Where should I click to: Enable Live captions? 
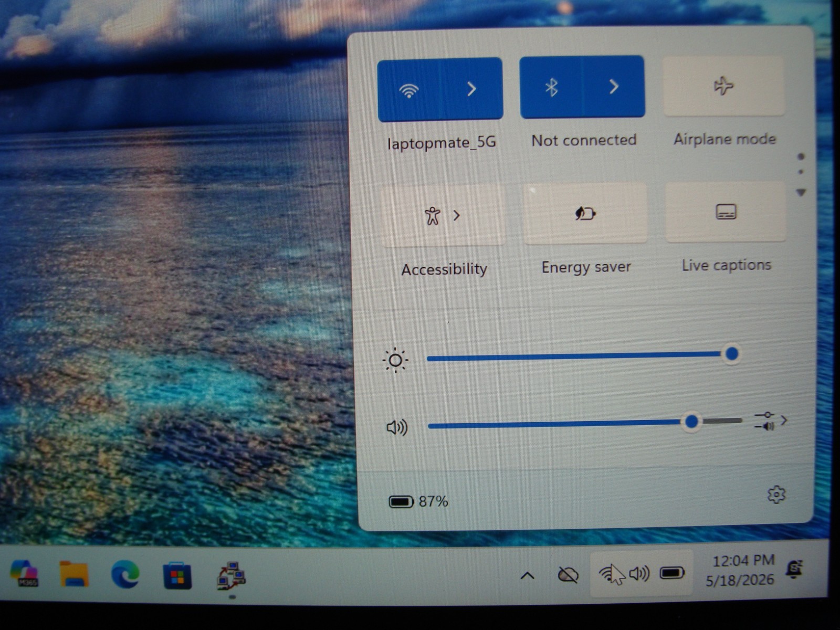726,212
